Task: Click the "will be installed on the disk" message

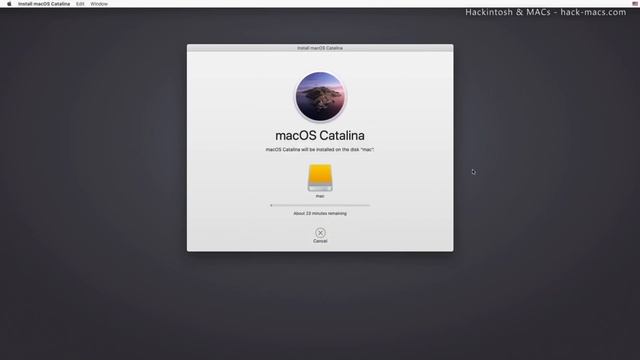Action: point(320,150)
